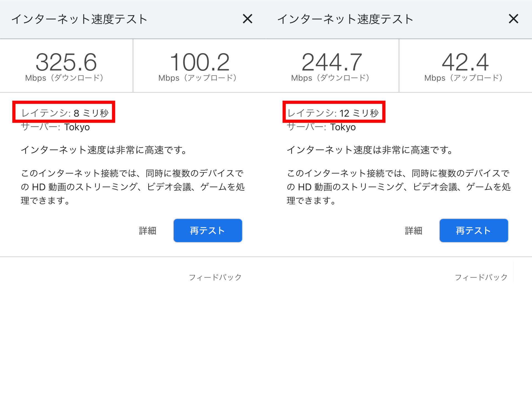Select the 325.6 Mbps download value
Viewport: 532px width, 399px height.
66,62
